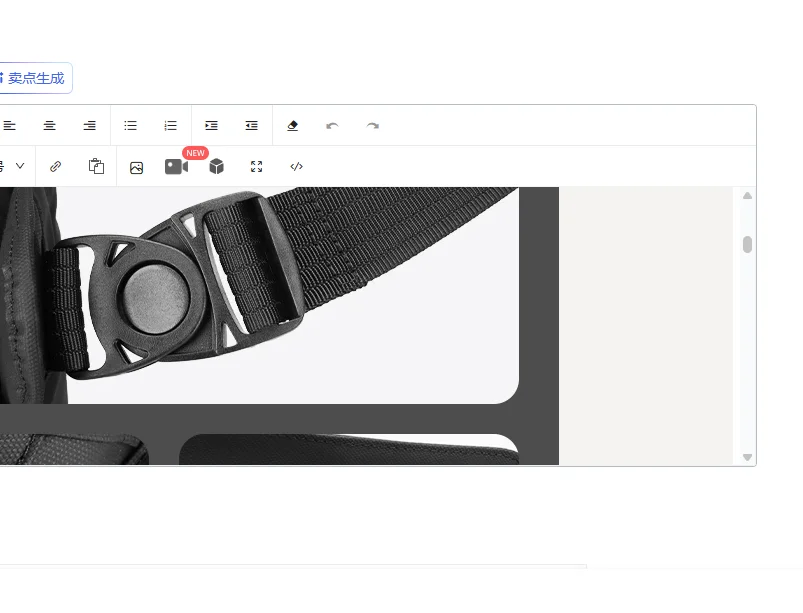Center align text in the editor

(49, 125)
